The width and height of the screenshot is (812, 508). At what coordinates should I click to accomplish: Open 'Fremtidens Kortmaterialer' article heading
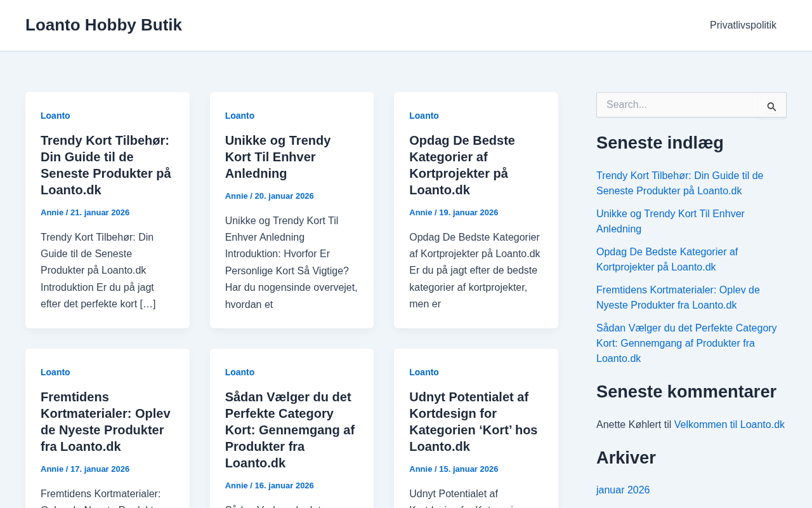coord(105,422)
